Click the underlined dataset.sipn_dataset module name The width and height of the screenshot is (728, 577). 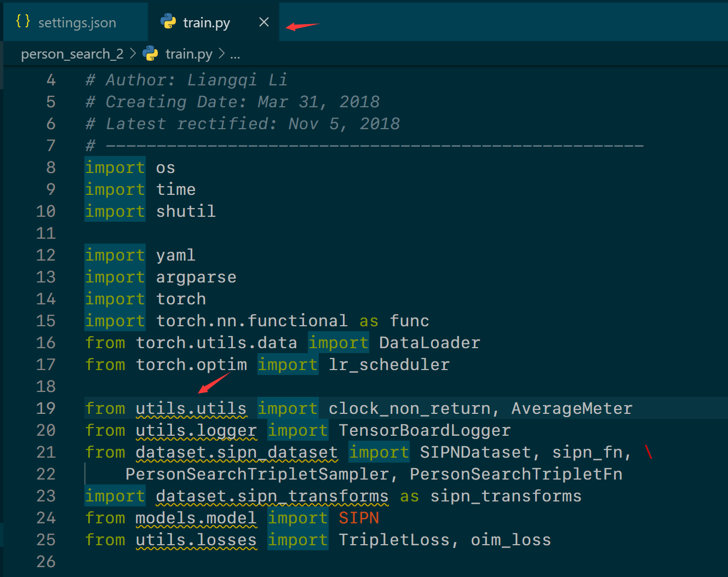pyautogui.click(x=237, y=452)
